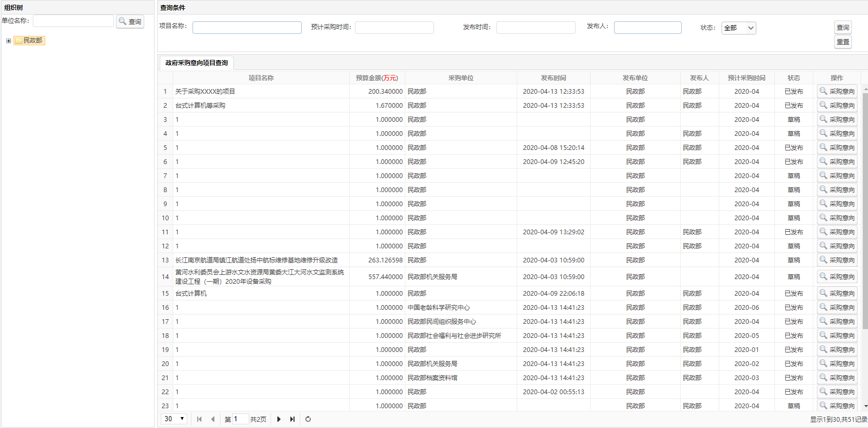Go to the previous page of results
This screenshot has height=428, width=868.
click(x=213, y=419)
